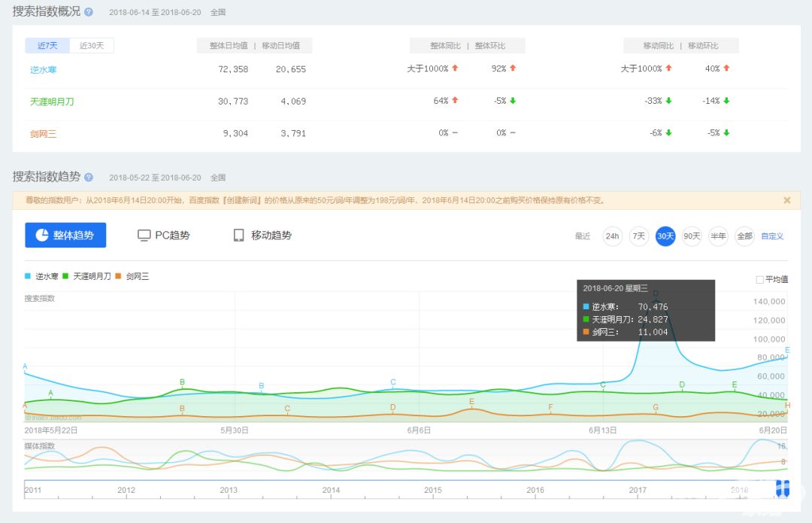Click the pie chart icon on 整体趋势
Viewport: 812px width, 523px height.
pyautogui.click(x=42, y=235)
